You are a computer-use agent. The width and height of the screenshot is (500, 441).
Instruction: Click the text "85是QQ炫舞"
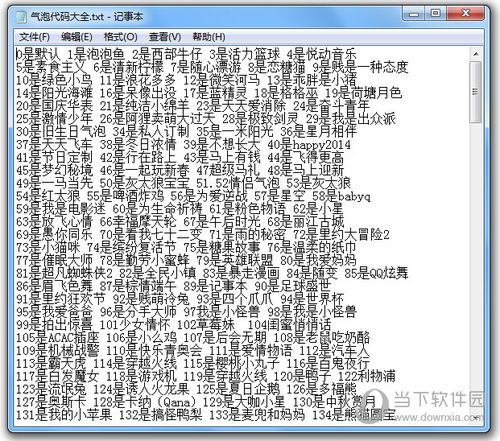coord(376,274)
